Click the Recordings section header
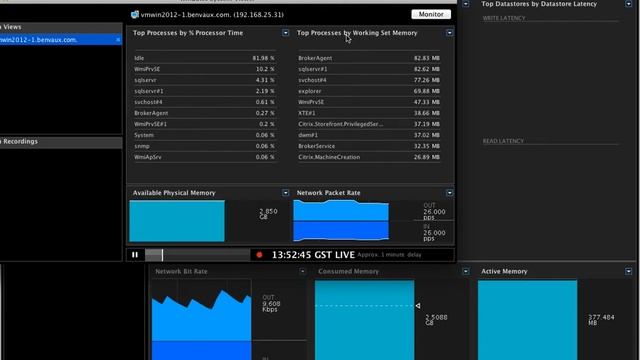Image resolution: width=640 pixels, height=360 pixels. (60, 142)
